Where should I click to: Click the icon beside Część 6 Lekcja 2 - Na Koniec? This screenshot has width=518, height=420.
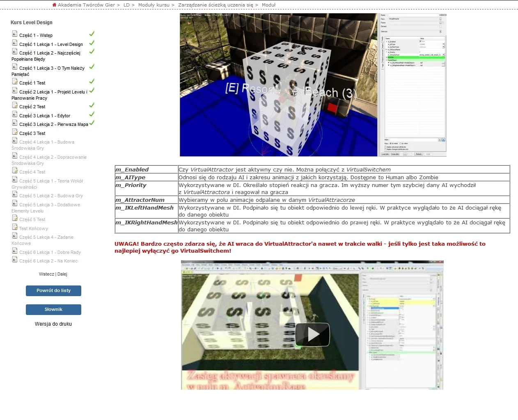(x=15, y=259)
